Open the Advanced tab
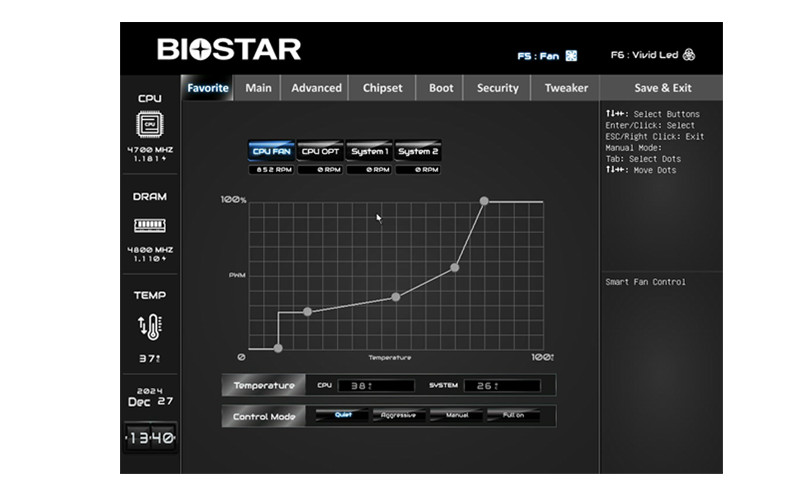This screenshot has height=500, width=800. (316, 88)
